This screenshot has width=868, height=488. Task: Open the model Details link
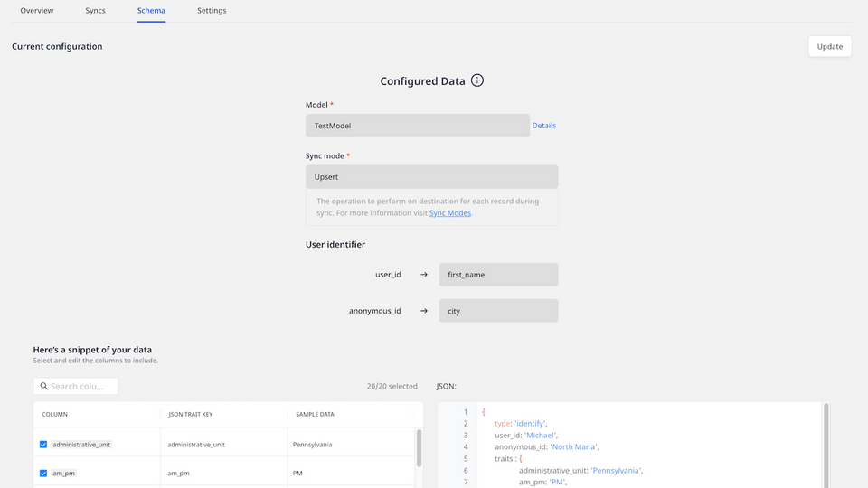click(544, 126)
